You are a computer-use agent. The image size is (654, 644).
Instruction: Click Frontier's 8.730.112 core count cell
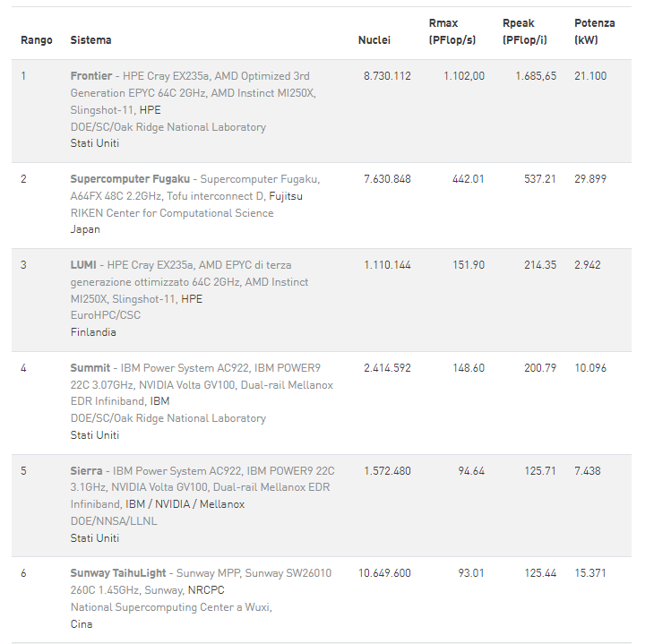click(387, 76)
